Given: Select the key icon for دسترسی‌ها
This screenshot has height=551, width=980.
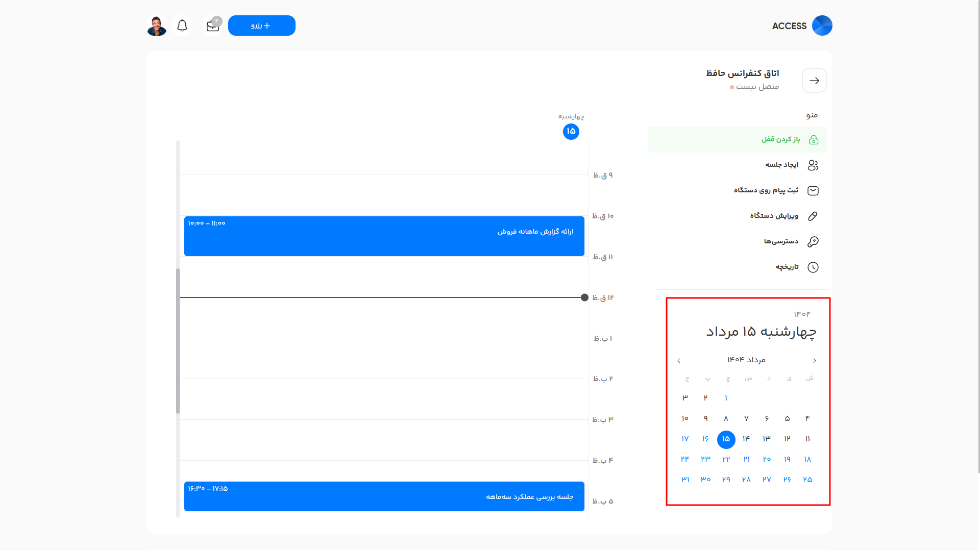Looking at the screenshot, I should 813,241.
